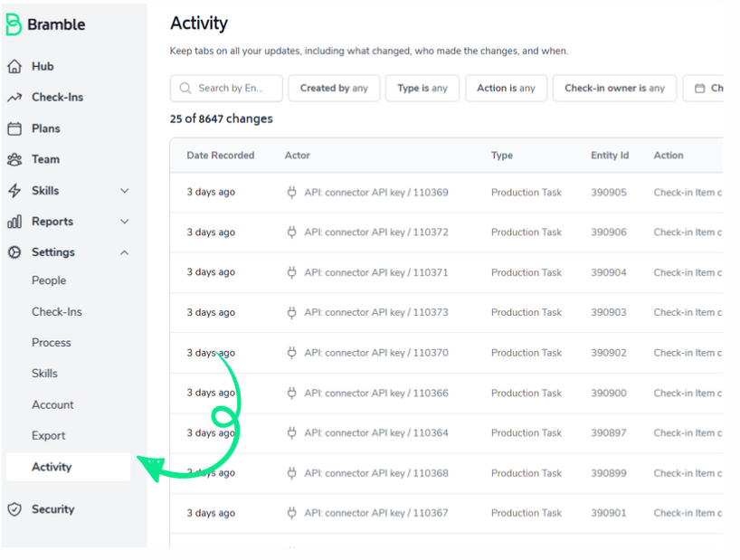Open the Hub home icon
The width and height of the screenshot is (740, 560).
[14, 66]
